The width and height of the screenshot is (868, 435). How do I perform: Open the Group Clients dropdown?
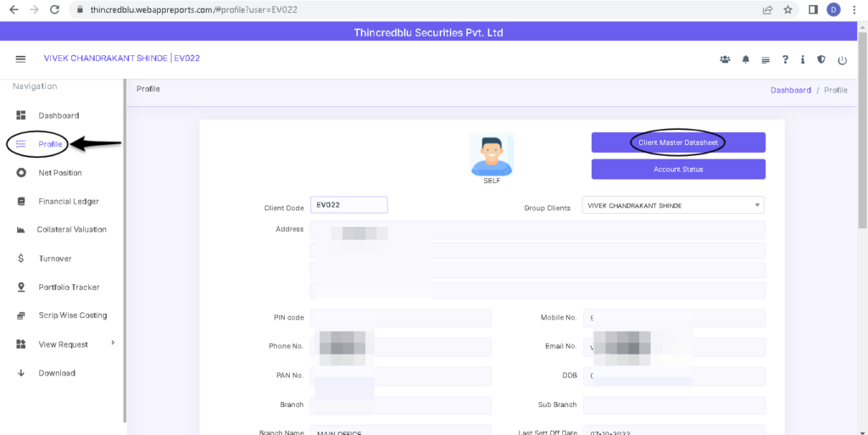coord(672,204)
